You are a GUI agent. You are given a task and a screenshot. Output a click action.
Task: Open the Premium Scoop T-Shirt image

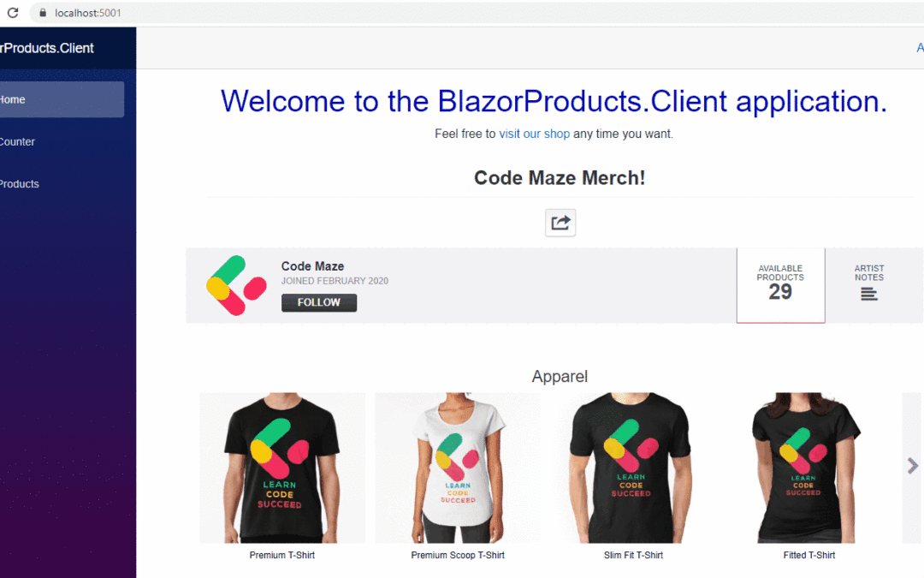[458, 468]
